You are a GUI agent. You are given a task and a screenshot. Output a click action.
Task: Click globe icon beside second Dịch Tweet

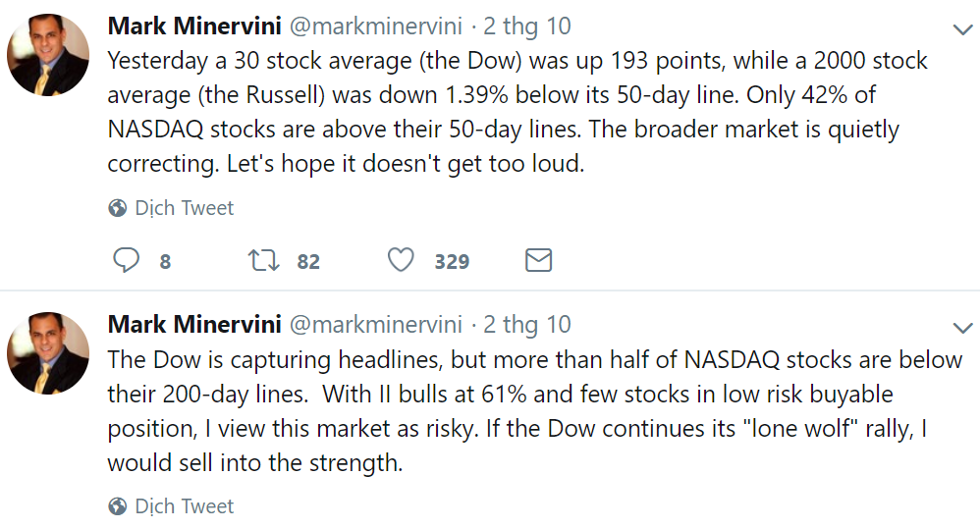[x=118, y=506]
